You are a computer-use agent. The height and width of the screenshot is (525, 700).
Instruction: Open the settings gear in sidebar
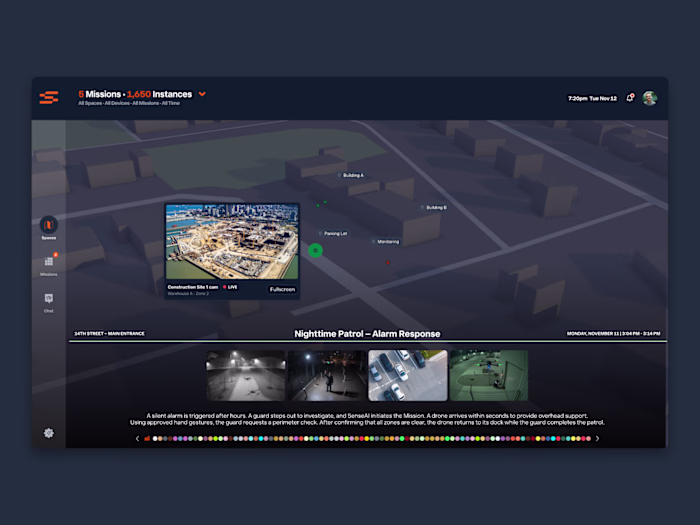tap(49, 433)
